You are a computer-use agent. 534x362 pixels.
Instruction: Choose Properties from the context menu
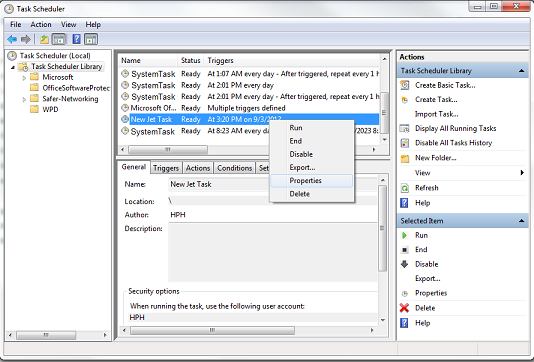(x=312, y=181)
